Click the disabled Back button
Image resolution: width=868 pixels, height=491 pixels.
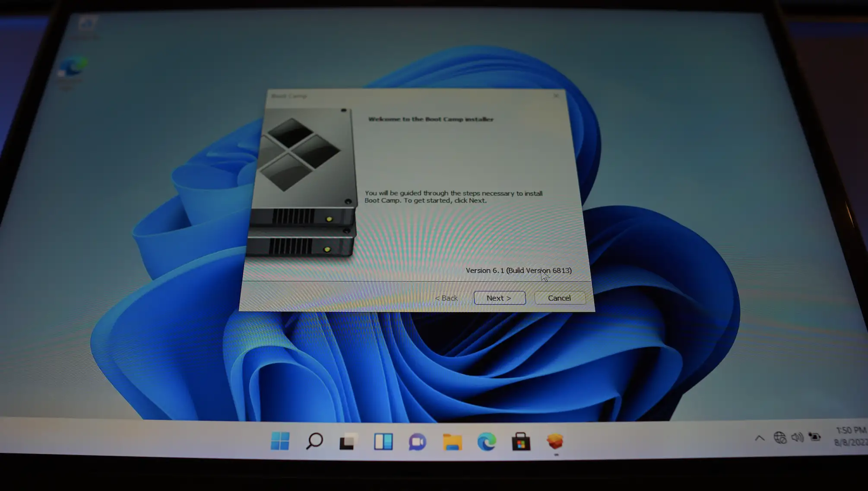click(446, 298)
